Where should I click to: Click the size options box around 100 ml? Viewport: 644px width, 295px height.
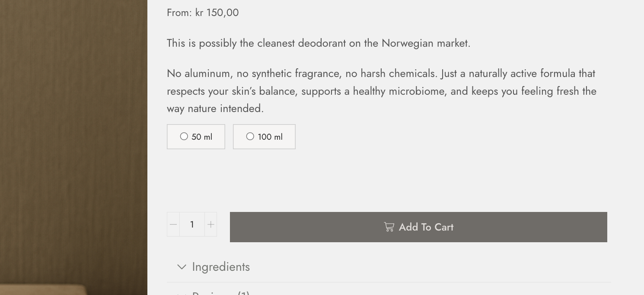pyautogui.click(x=264, y=137)
